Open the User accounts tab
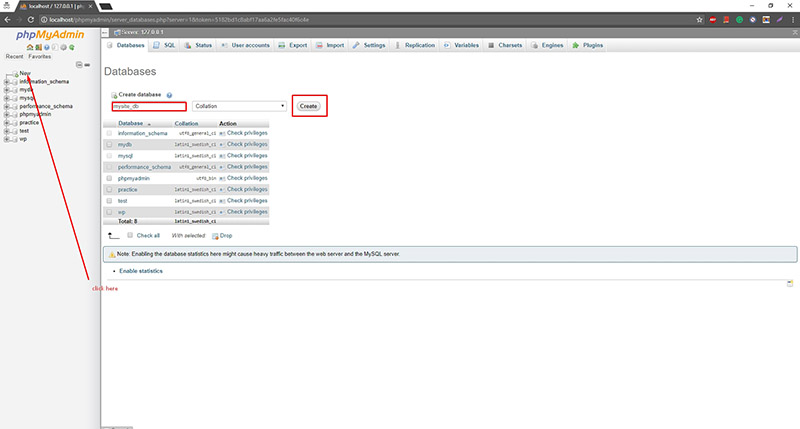The image size is (800, 429). coord(245,45)
